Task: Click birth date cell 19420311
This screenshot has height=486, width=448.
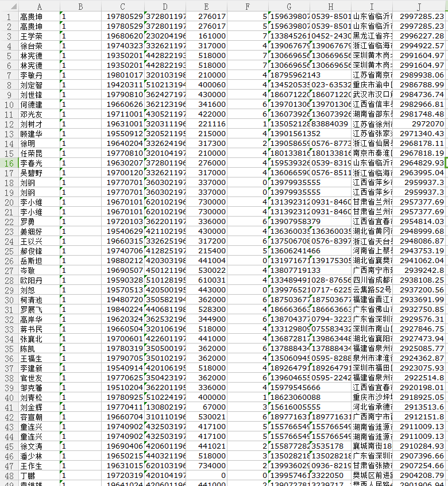Action: tap(123, 85)
